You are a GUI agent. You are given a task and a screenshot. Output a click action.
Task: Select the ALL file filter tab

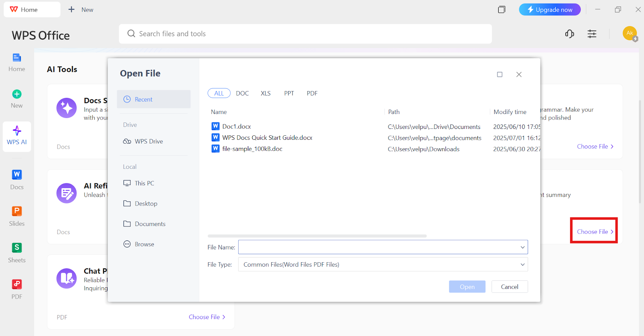point(219,93)
